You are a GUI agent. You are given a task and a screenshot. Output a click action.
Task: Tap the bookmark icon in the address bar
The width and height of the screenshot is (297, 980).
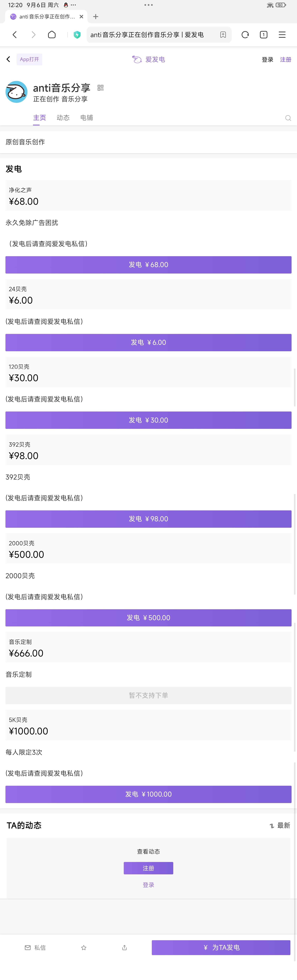[x=223, y=35]
